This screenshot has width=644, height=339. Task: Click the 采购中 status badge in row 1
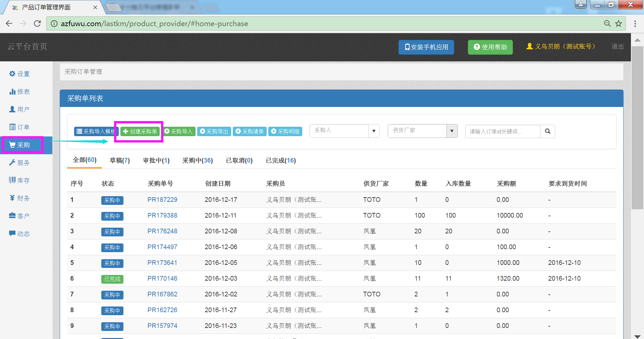click(x=112, y=200)
